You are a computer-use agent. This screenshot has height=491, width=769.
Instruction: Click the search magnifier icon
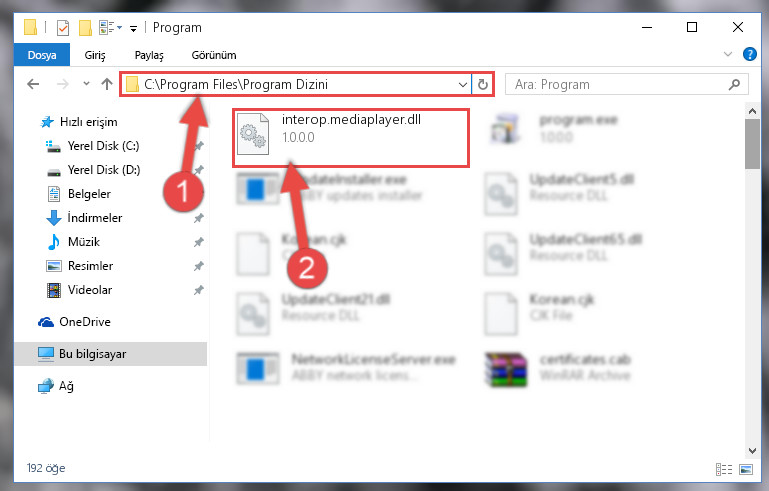coord(734,84)
